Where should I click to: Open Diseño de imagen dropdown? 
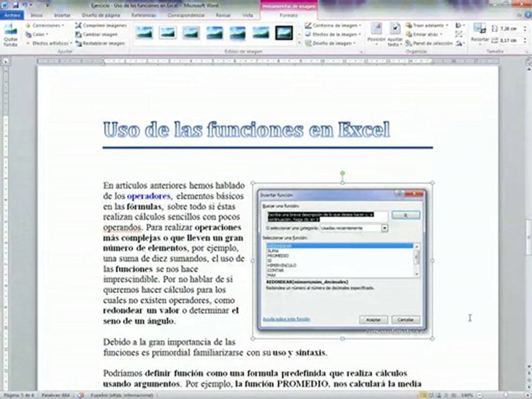pyautogui.click(x=330, y=43)
